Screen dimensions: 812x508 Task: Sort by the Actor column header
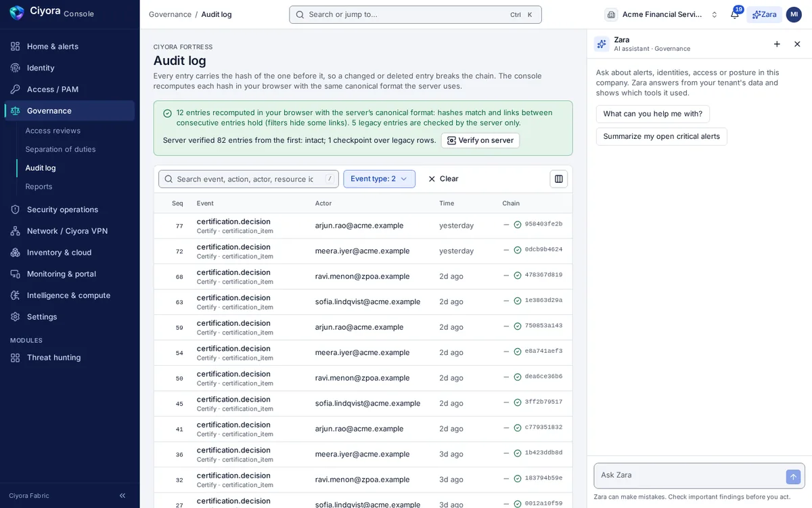pyautogui.click(x=323, y=203)
